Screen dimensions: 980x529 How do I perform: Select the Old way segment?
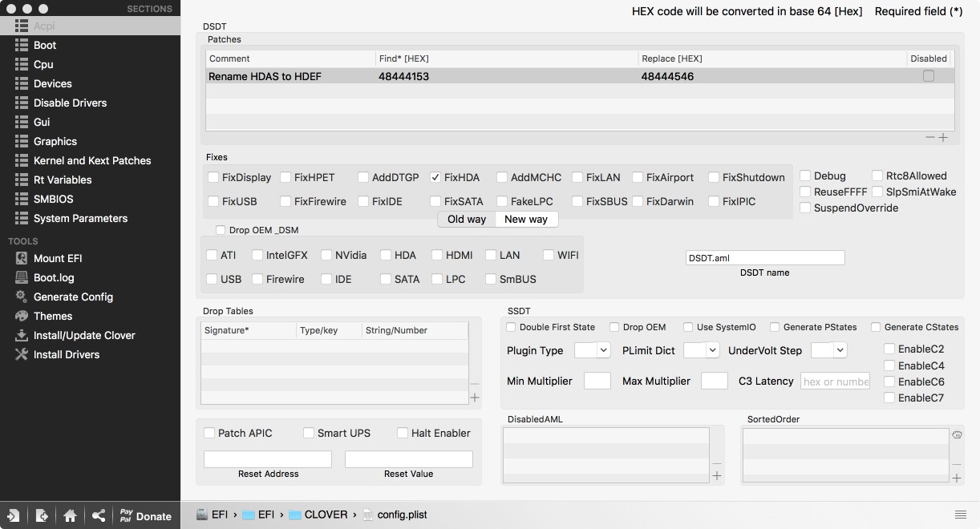pos(467,219)
